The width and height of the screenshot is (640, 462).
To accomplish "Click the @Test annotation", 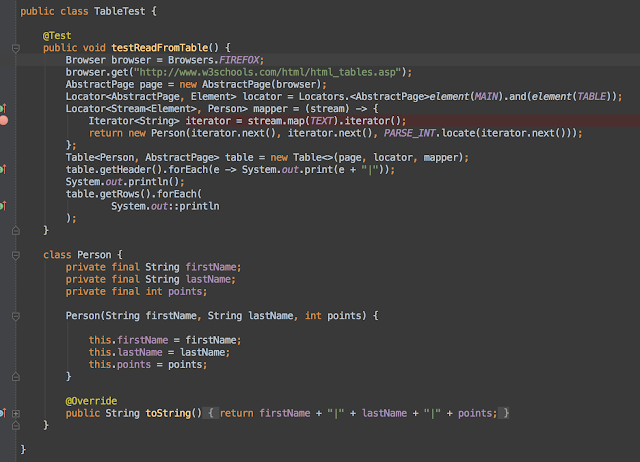I will (x=57, y=36).
